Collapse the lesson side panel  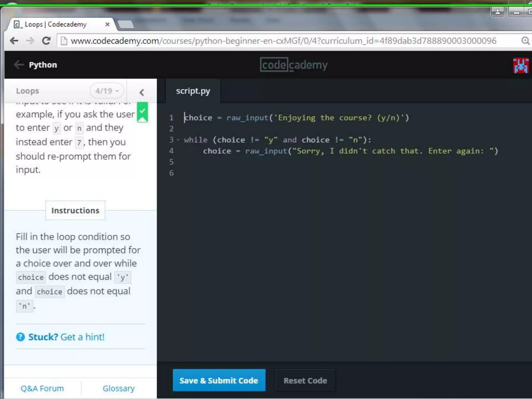pyautogui.click(x=142, y=92)
